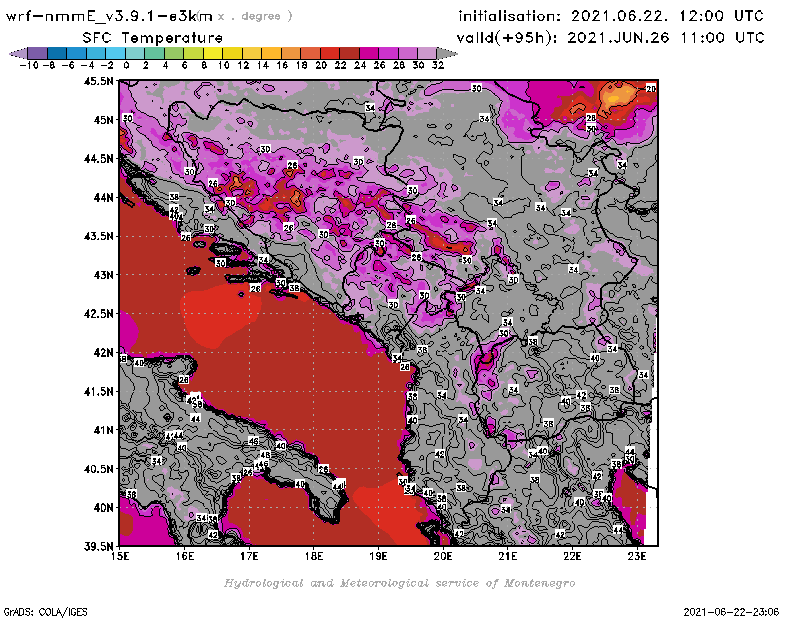Click the '43N' latitude label
Image resolution: width=800 pixels, height=618 pixels.
click(x=103, y=275)
